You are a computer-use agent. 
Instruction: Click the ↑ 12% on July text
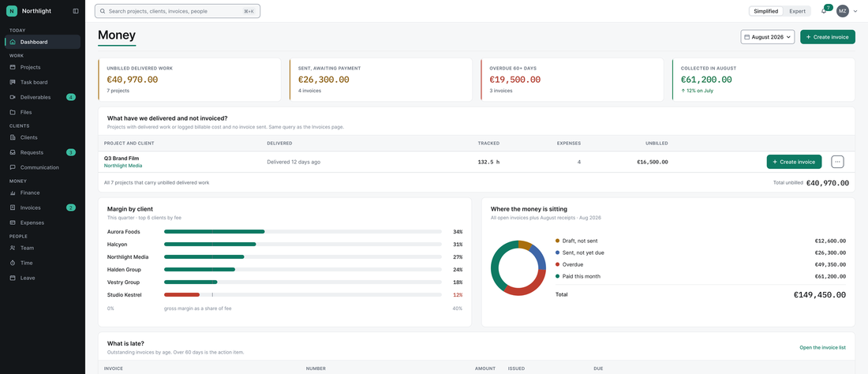697,91
